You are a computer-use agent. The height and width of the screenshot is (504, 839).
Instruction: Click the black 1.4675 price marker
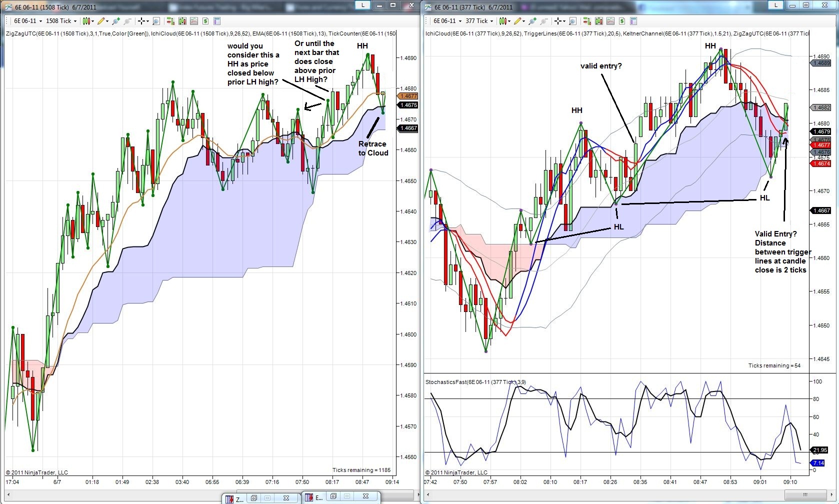coord(407,105)
